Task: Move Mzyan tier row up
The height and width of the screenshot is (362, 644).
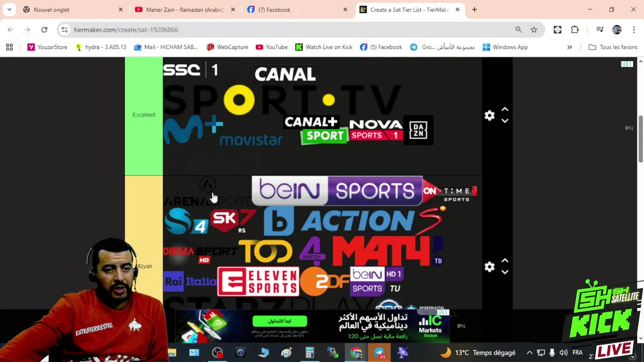Action: (x=505, y=261)
